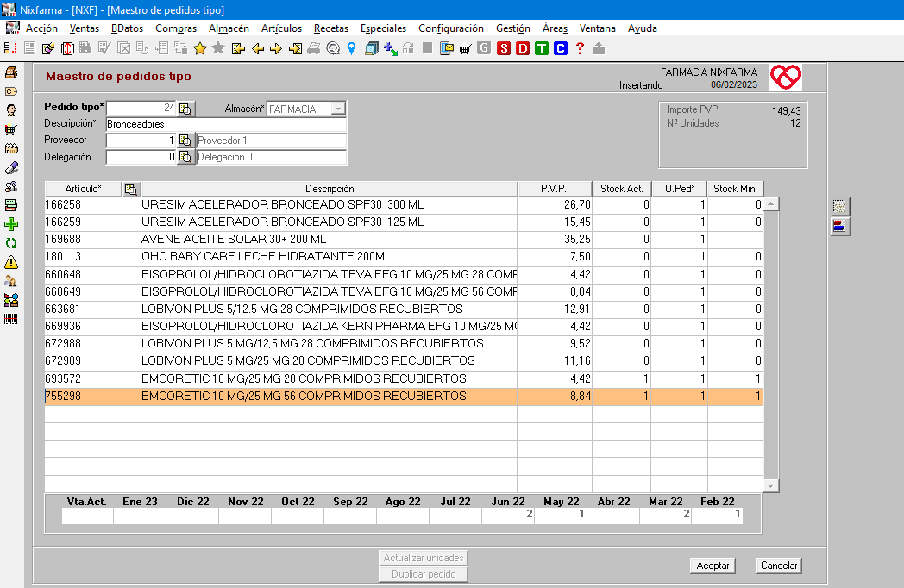904x588 pixels.
Task: Go to next record with the plain right arrow
Action: 276,49
